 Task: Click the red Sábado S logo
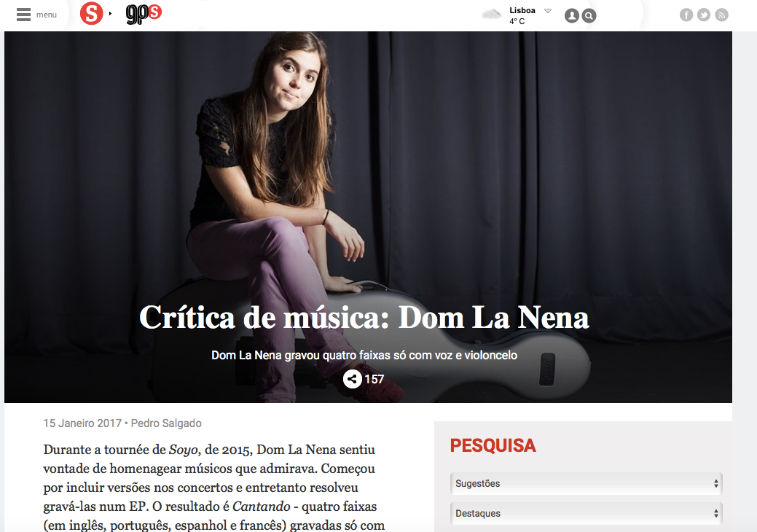coord(92,13)
